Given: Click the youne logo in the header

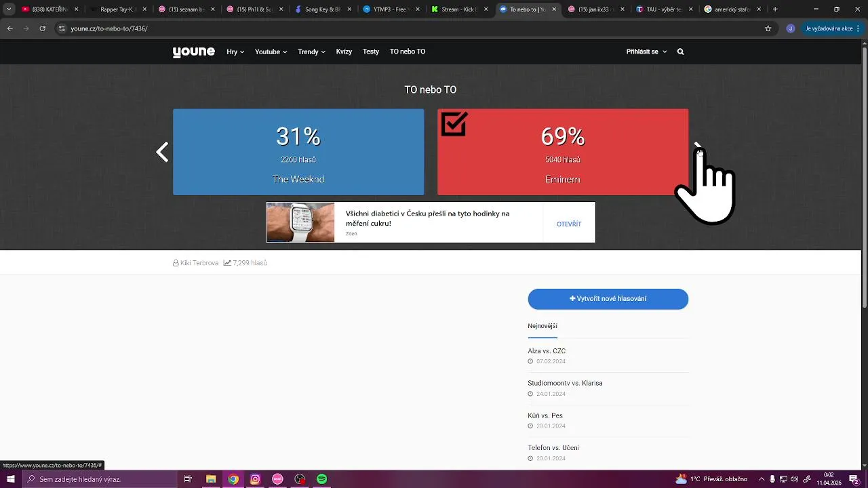Looking at the screenshot, I should (x=193, y=52).
